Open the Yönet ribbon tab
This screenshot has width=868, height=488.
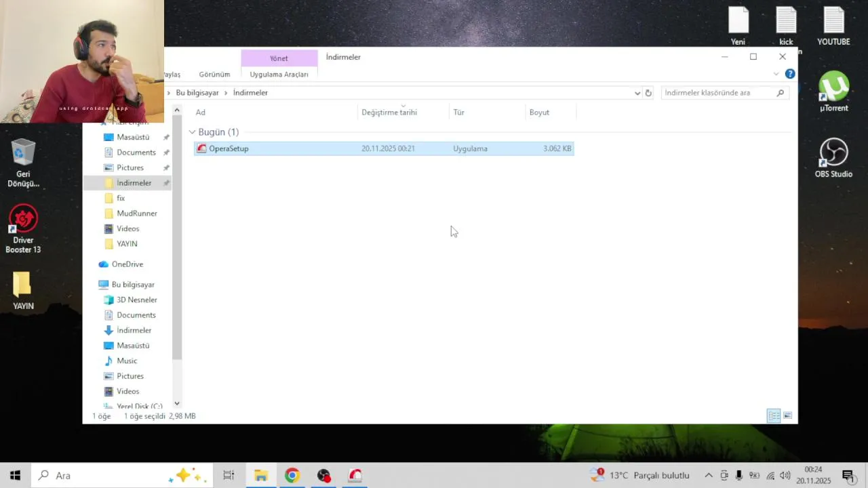279,58
